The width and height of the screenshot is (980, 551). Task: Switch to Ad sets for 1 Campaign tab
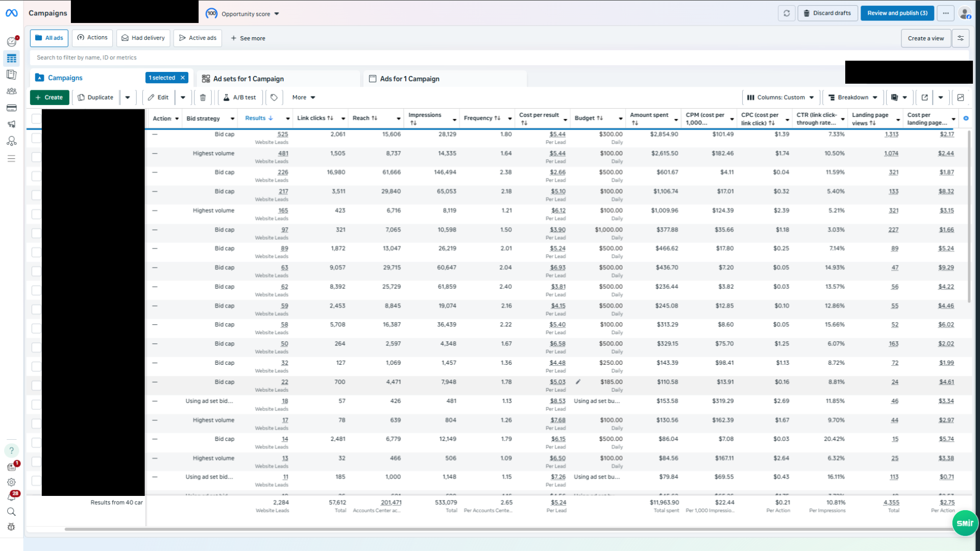[248, 79]
